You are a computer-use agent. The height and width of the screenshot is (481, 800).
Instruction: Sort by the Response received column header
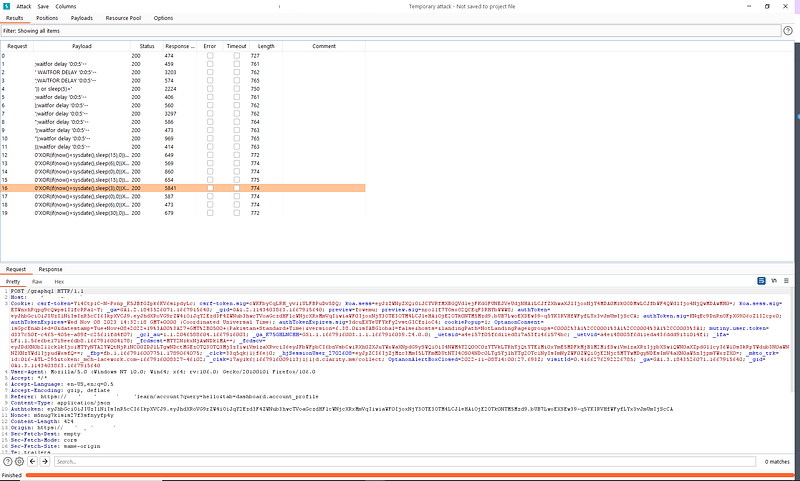180,46
